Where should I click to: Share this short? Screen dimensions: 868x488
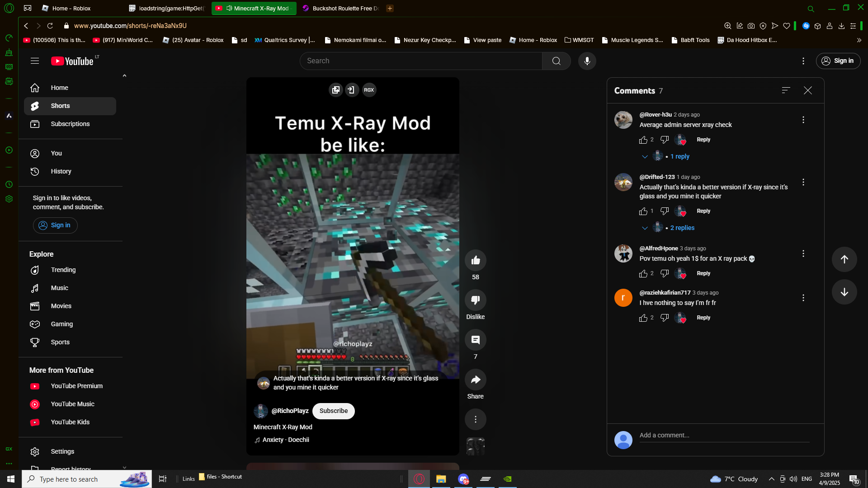click(476, 380)
